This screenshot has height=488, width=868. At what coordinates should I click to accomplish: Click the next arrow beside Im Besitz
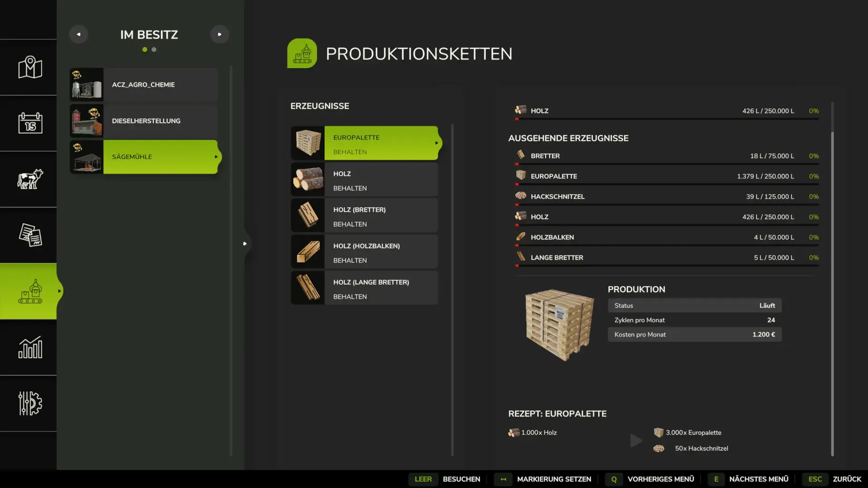pyautogui.click(x=220, y=34)
